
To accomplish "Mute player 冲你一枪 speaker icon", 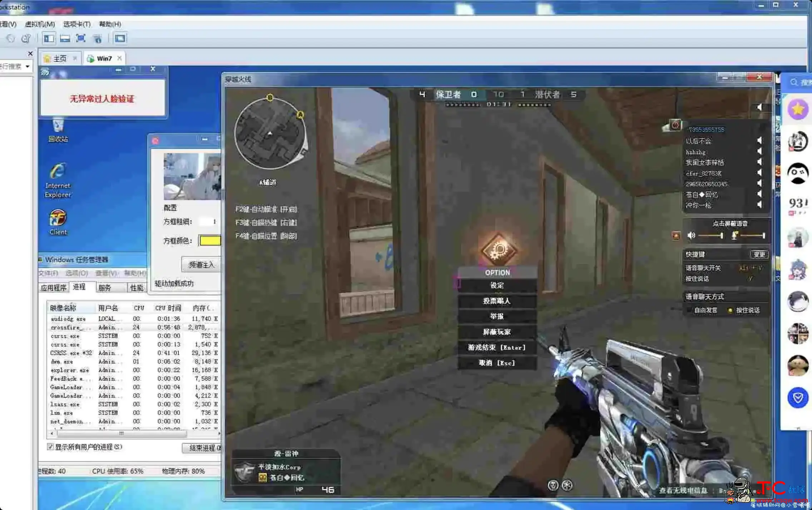I will click(759, 205).
